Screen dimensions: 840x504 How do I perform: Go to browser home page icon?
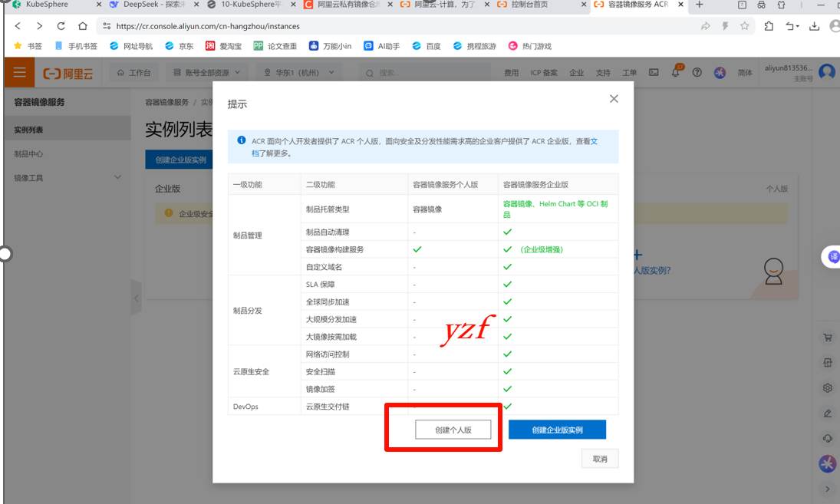tap(83, 26)
